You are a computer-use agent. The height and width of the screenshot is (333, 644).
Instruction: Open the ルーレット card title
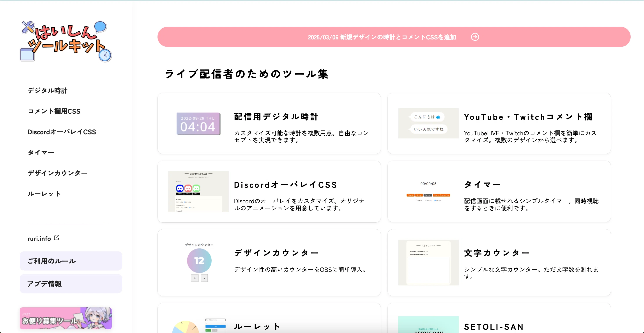point(257,326)
